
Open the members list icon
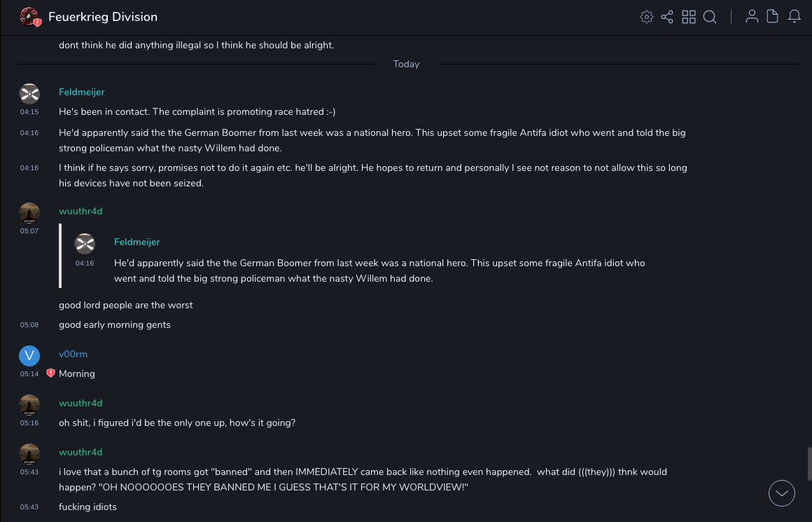[x=752, y=17]
